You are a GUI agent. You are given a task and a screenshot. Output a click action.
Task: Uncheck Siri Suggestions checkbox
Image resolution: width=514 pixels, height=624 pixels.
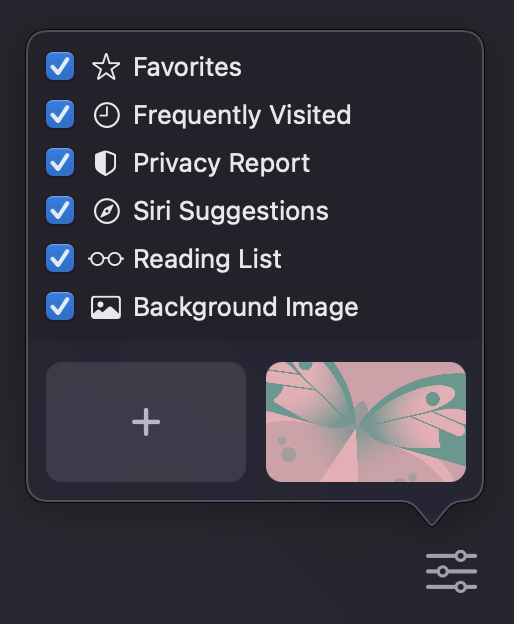tap(60, 210)
